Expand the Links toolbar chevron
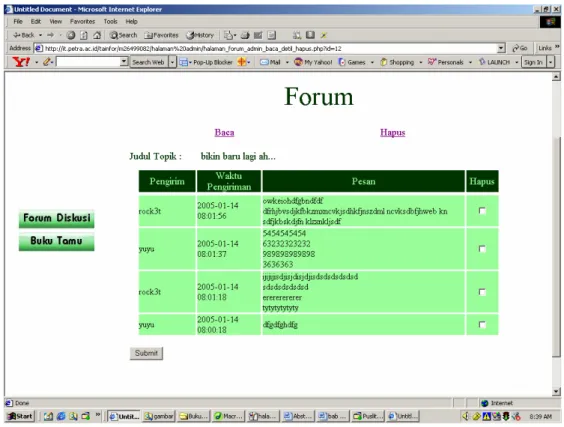This screenshot has width=564, height=427. pyautogui.click(x=557, y=47)
